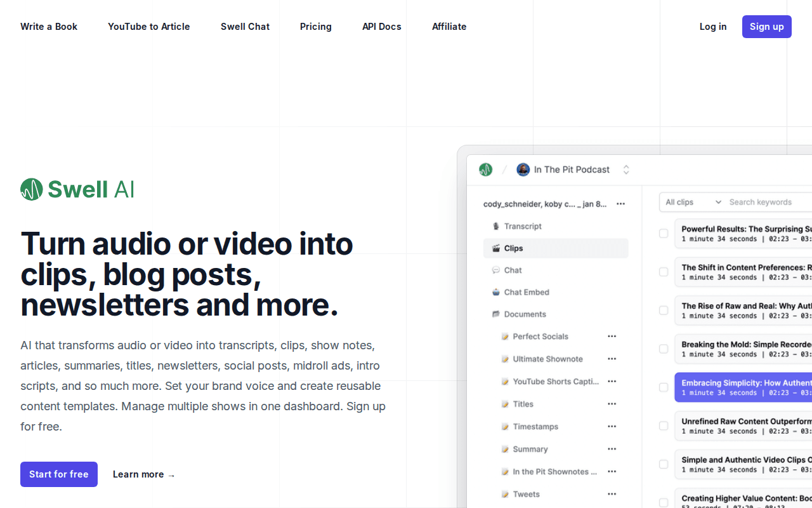This screenshot has width=812, height=508.
Task: Open more options for Titles
Action: tap(612, 404)
